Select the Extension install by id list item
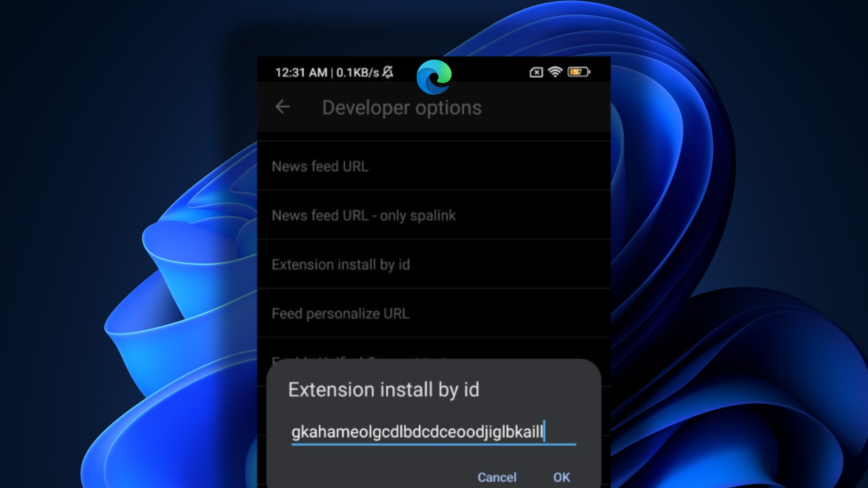This screenshot has height=488, width=868. coord(434,264)
